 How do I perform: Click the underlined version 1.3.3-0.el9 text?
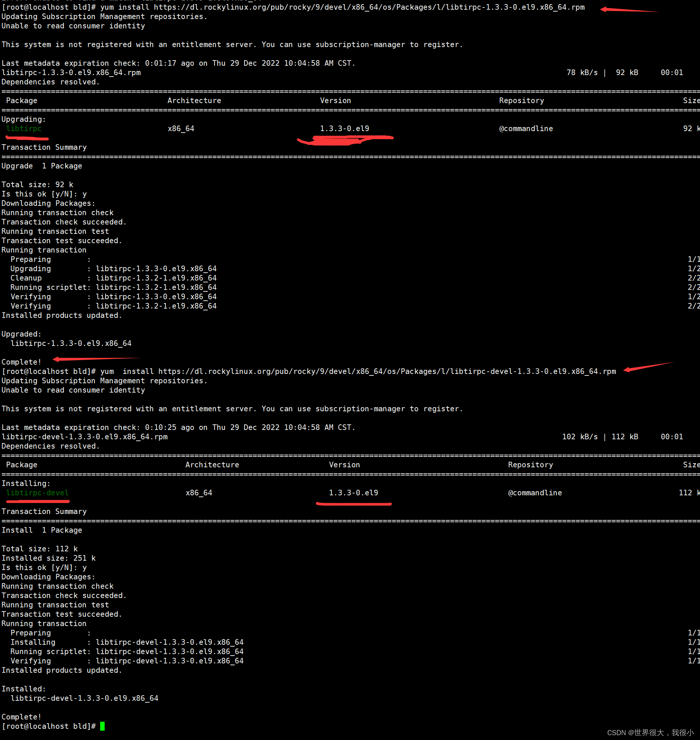click(344, 128)
